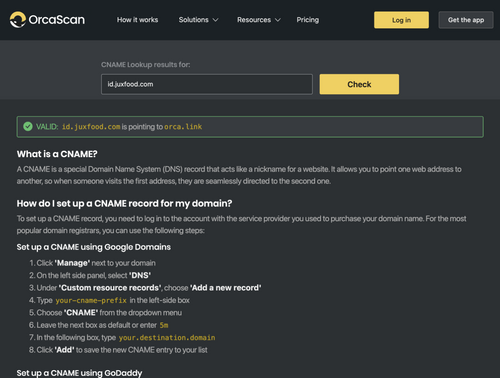The height and width of the screenshot is (378, 500).
Task: Select the your-cname-prefix code snippet
Action: click(x=91, y=300)
